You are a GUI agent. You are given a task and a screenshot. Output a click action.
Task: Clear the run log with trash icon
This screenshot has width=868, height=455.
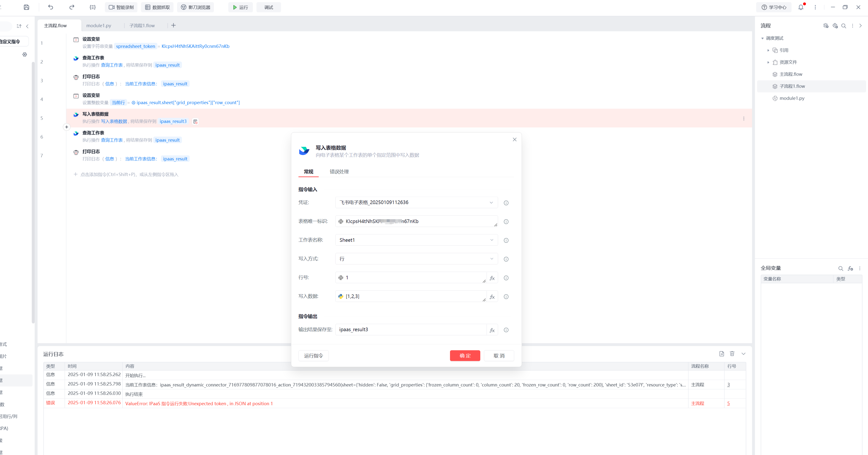732,354
